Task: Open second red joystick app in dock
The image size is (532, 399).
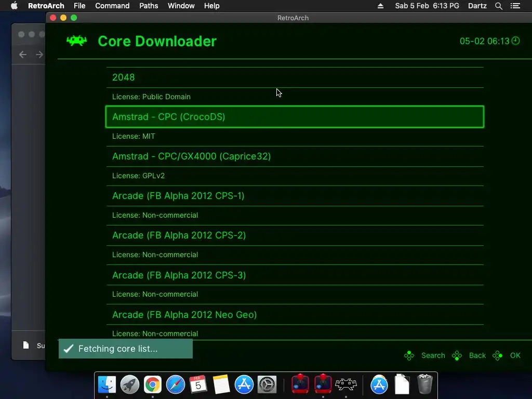Action: tap(323, 384)
